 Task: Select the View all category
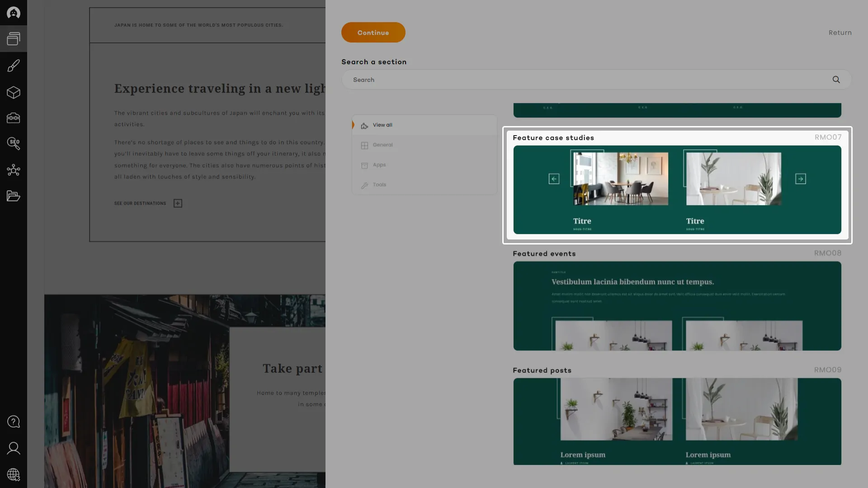(382, 125)
